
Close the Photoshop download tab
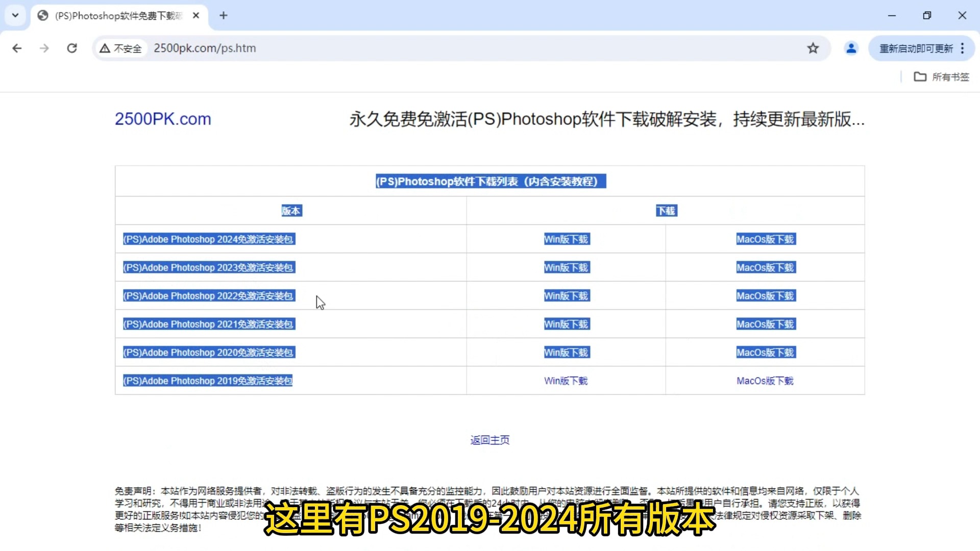point(196,15)
